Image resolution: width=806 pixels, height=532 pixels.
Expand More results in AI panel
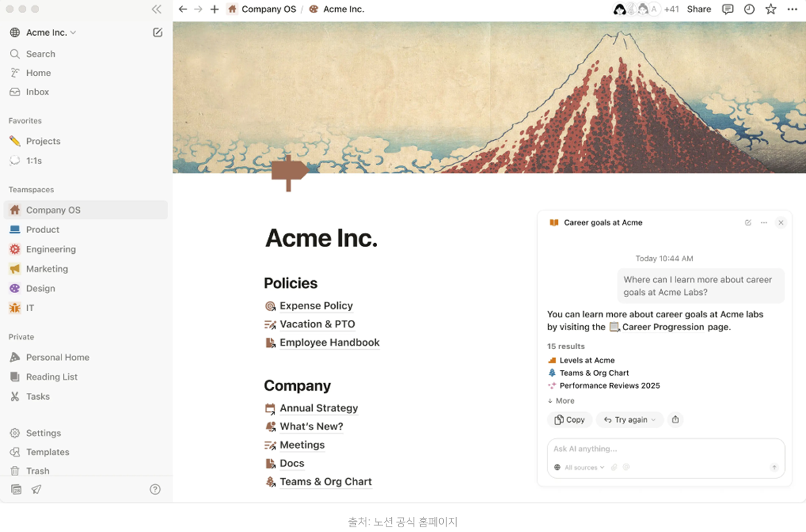click(561, 400)
